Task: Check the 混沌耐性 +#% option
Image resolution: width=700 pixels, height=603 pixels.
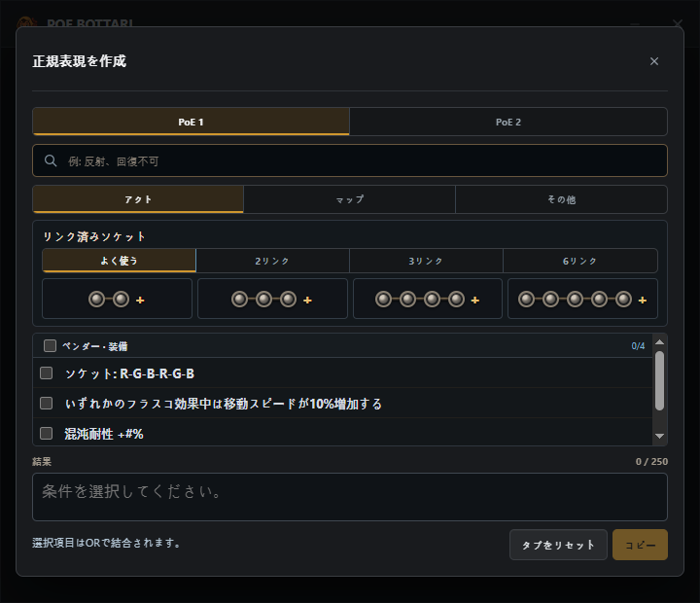Action: tap(47, 433)
